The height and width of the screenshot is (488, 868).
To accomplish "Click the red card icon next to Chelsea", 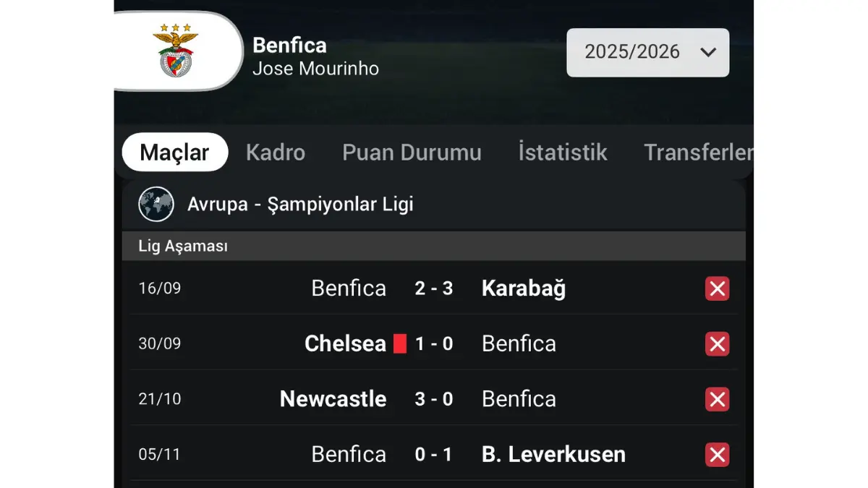I will 400,344.
